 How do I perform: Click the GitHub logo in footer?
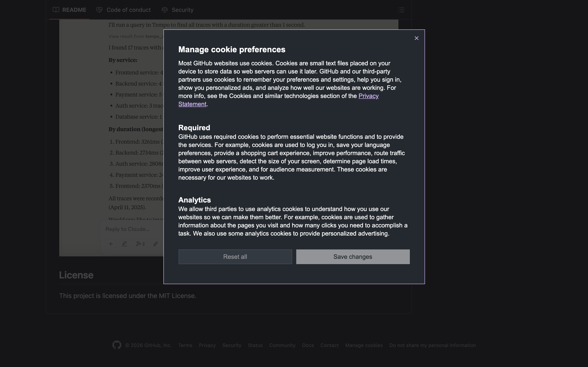117,345
